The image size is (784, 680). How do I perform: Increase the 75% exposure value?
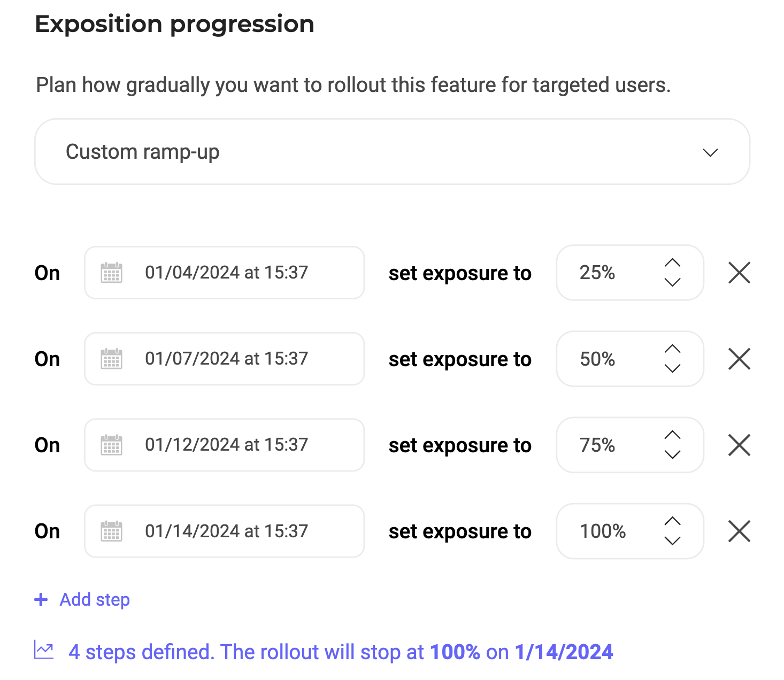coord(672,435)
